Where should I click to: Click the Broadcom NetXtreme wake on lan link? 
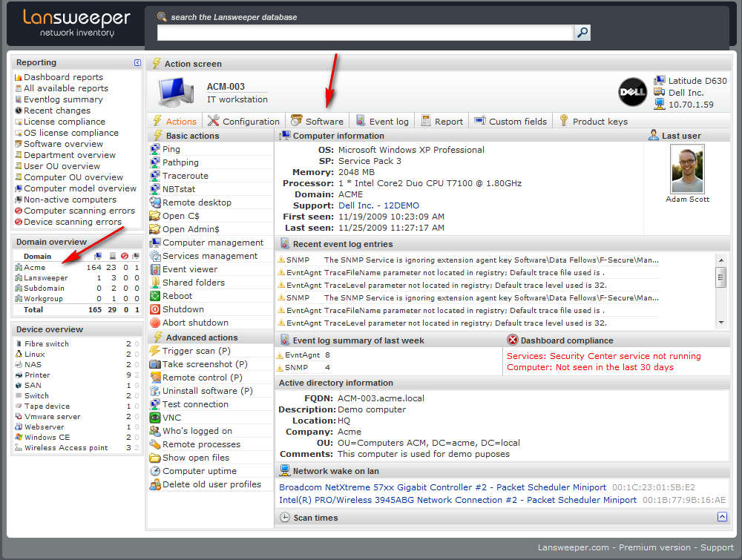[442, 487]
